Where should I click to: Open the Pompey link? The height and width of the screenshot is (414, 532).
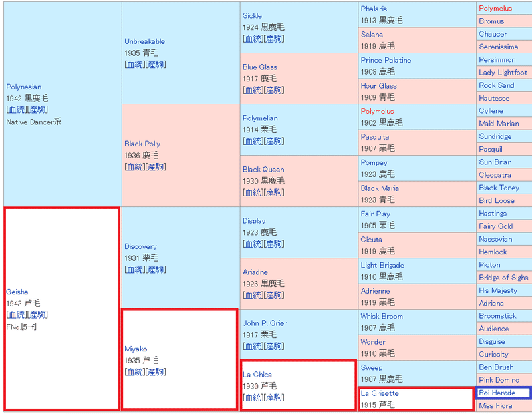pyautogui.click(x=374, y=162)
